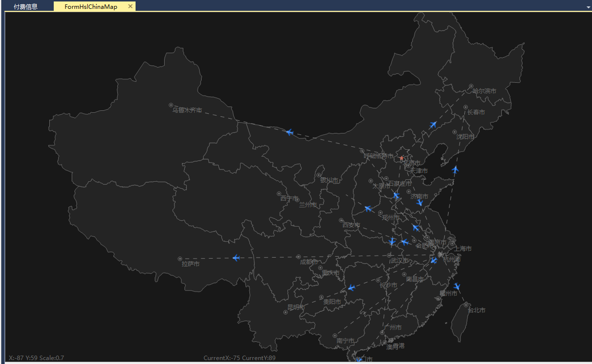Click the Lhasa (拉萨市) city label
The height and width of the screenshot is (364, 592).
(x=190, y=264)
